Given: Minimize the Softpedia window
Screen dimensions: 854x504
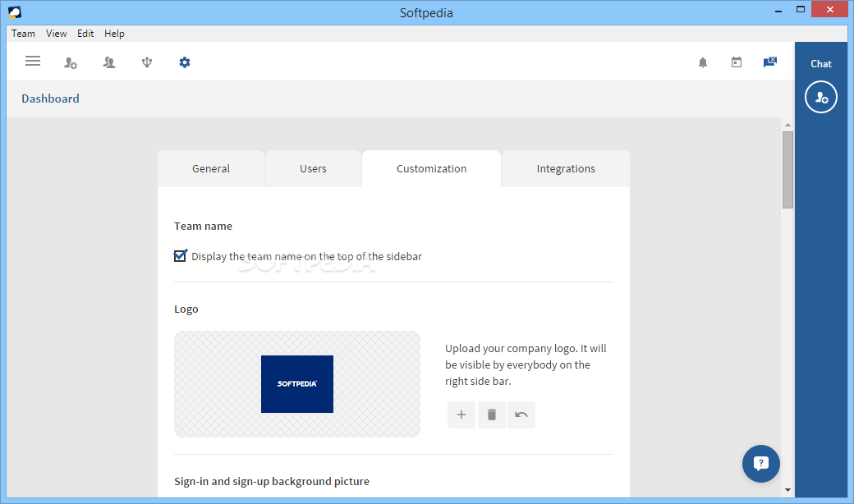Looking at the screenshot, I should (778, 10).
